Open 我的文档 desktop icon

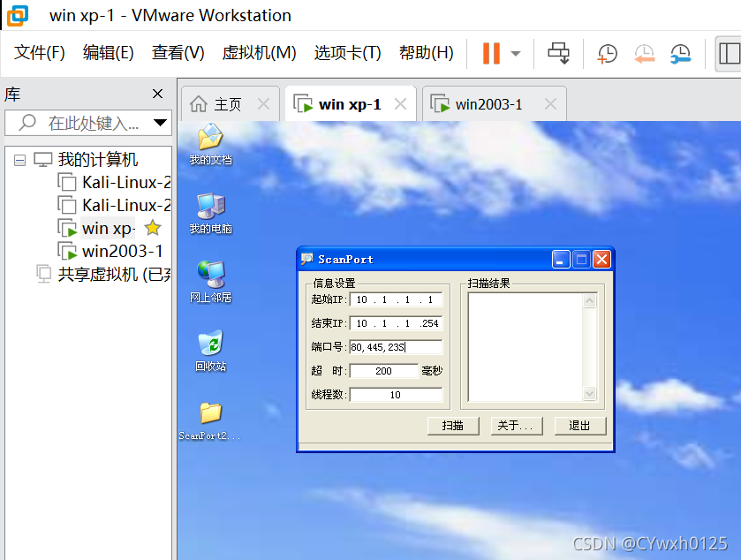pyautogui.click(x=210, y=144)
